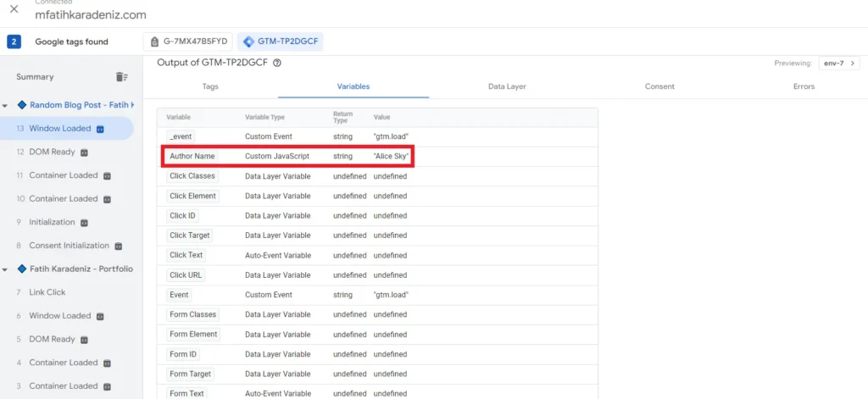Click the blue badge showing 2 tags found
Viewport: 868px width, 399px height.
click(14, 42)
